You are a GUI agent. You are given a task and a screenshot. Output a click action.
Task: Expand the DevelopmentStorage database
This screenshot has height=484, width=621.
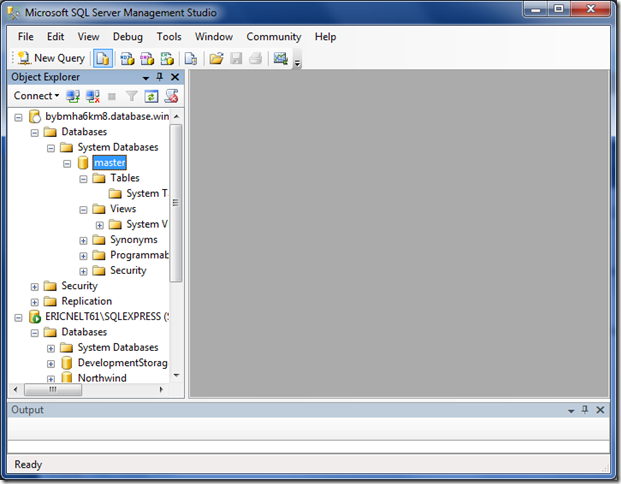51,364
